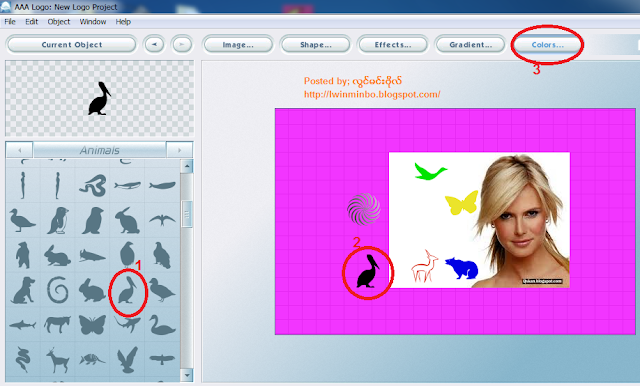The width and height of the screenshot is (640, 386).
Task: Pick the donkey shape
Action: click(57, 325)
